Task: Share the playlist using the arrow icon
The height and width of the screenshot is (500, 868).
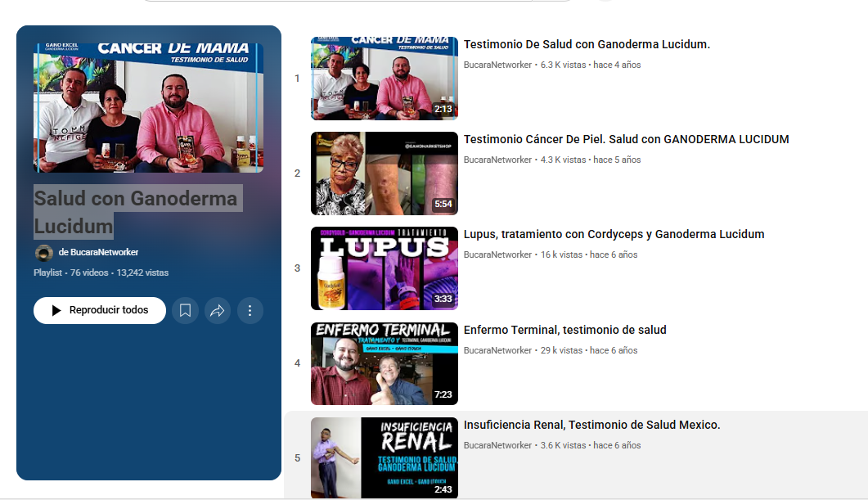Action: [x=218, y=311]
